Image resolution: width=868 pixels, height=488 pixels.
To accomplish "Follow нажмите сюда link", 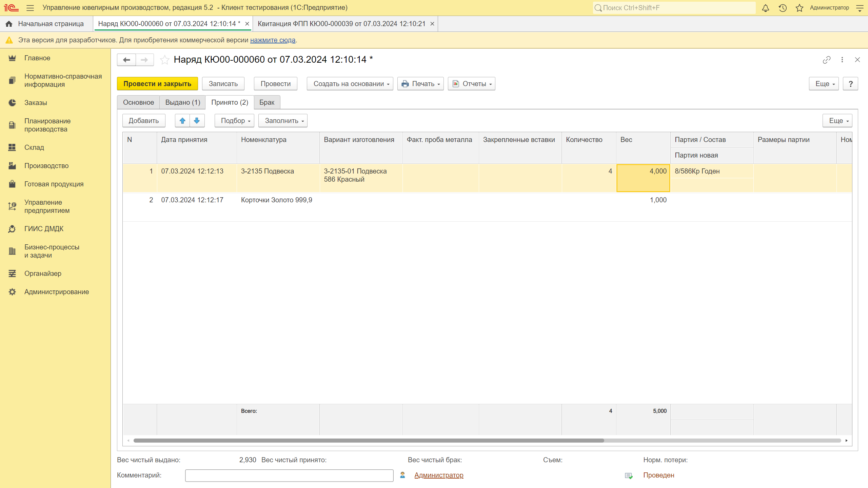I will (273, 40).
